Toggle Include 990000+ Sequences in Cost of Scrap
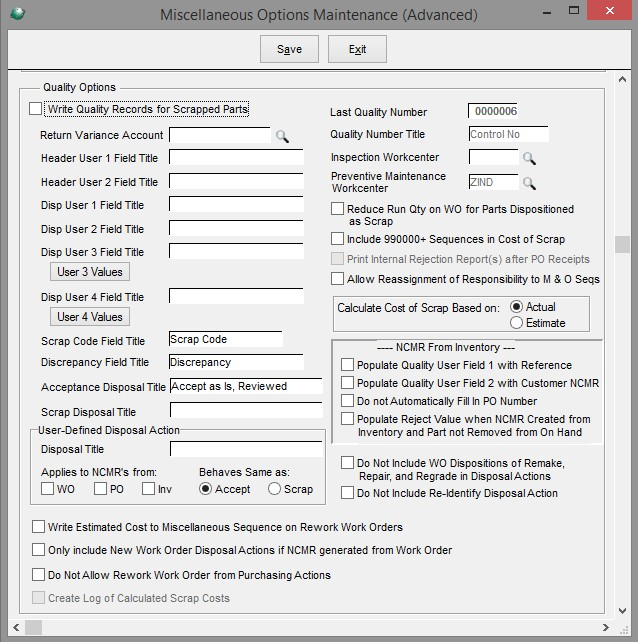Viewport: 638px width, 642px height. [337, 239]
